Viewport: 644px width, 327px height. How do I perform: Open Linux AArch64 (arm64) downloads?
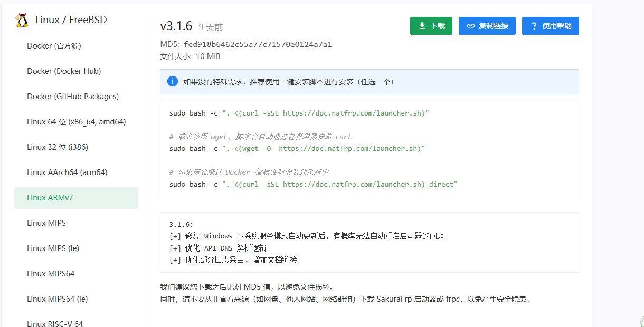pos(67,172)
